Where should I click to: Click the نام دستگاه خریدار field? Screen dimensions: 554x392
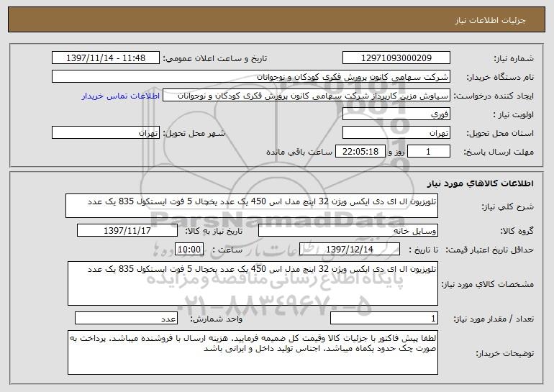251,76
